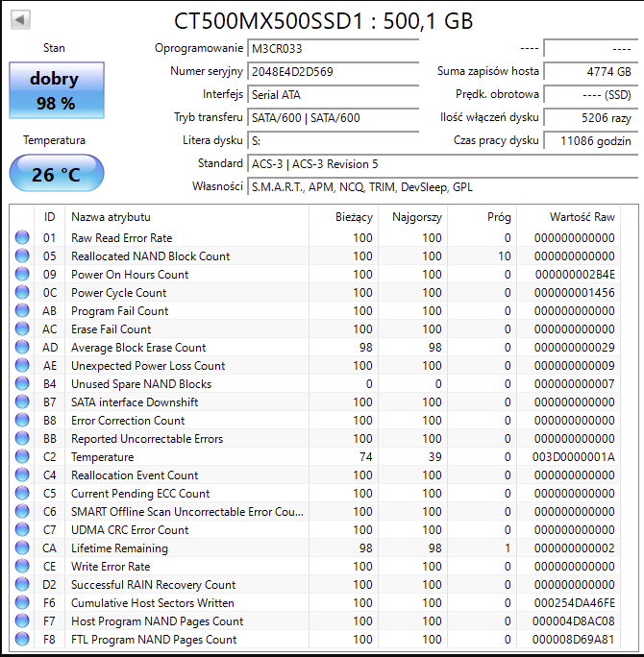
Task: Click the status orb beside Reallocated NAND Block Count
Action: 22,256
